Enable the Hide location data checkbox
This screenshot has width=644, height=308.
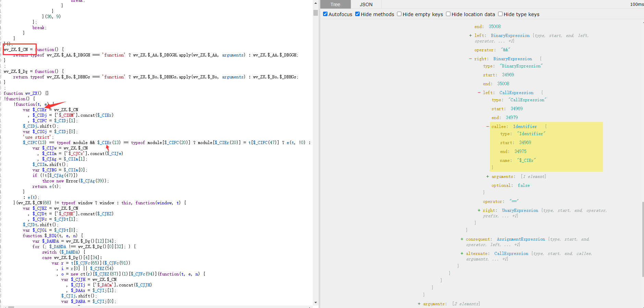[x=448, y=14]
